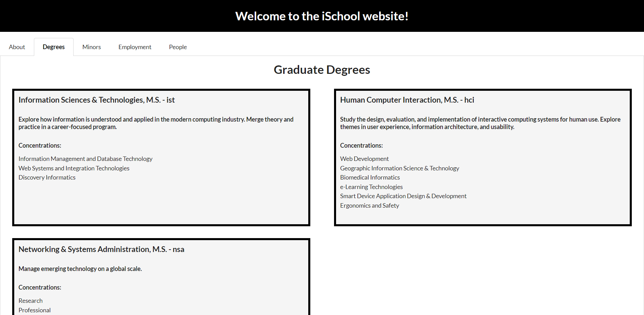Click the Discovery Informatics concentration
Image resolution: width=644 pixels, height=315 pixels.
point(47,177)
